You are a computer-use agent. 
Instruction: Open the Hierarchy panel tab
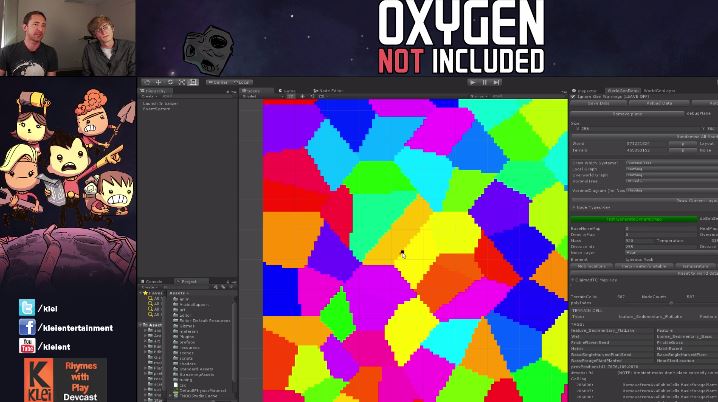click(x=156, y=91)
